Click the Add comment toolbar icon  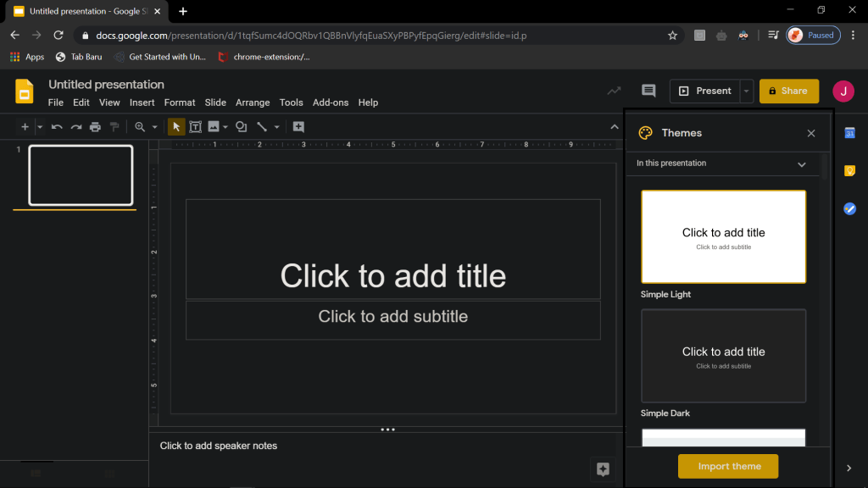coord(298,127)
